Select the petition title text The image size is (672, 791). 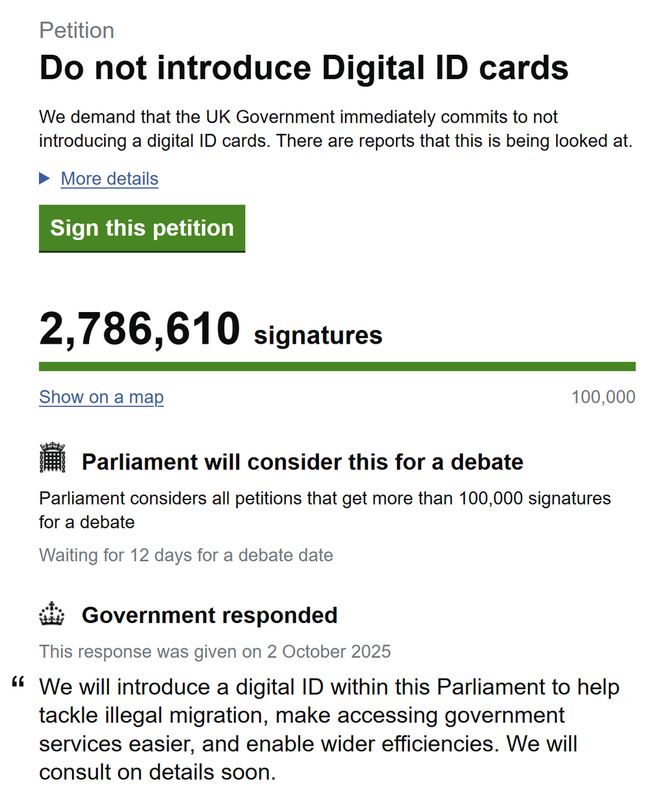pyautogui.click(x=304, y=67)
